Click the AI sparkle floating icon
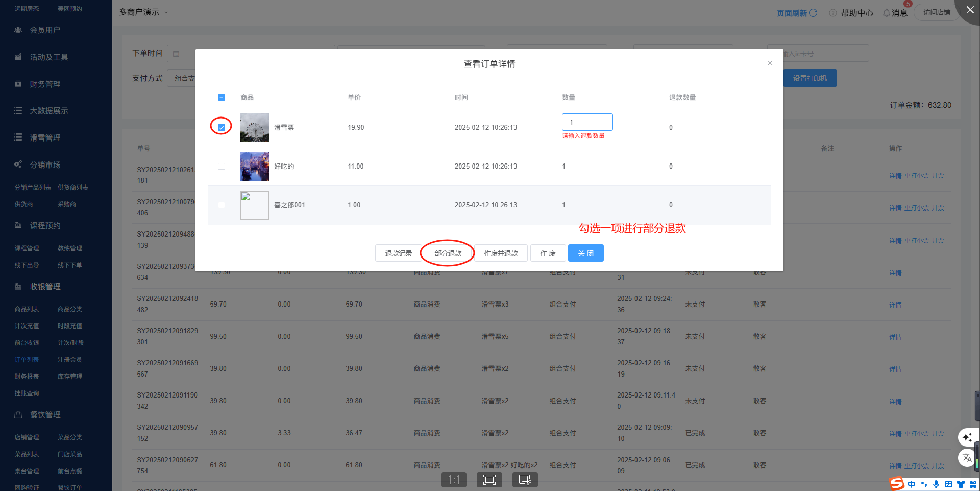This screenshot has width=980, height=491. (x=967, y=437)
